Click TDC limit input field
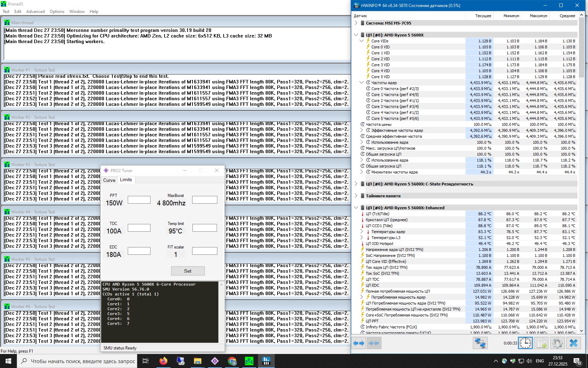Image resolution: width=588 pixels, height=368 pixels. pos(139,228)
